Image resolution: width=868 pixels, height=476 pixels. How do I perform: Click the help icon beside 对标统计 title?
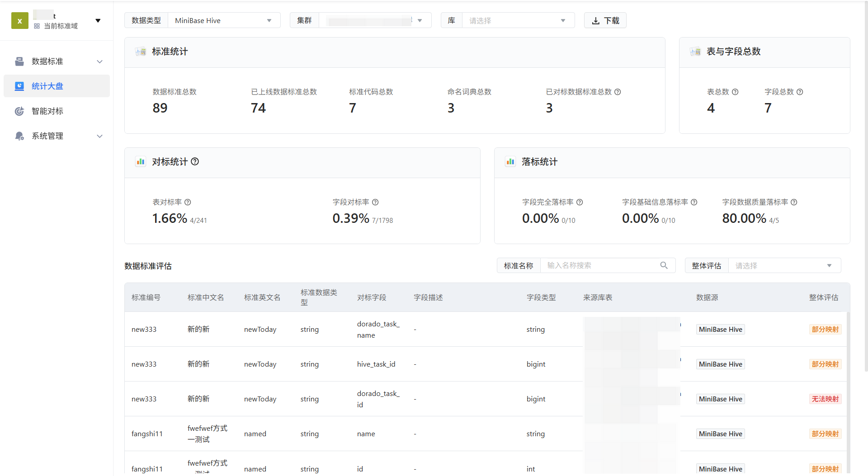point(195,162)
